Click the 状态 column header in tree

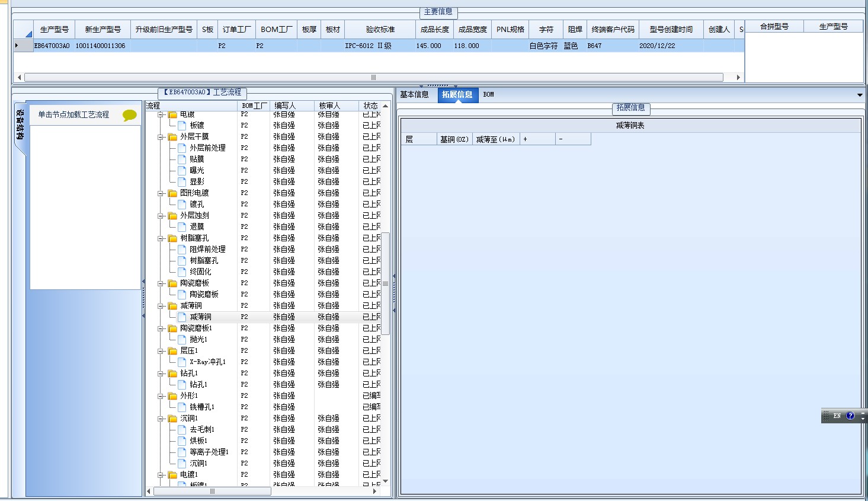[370, 106]
